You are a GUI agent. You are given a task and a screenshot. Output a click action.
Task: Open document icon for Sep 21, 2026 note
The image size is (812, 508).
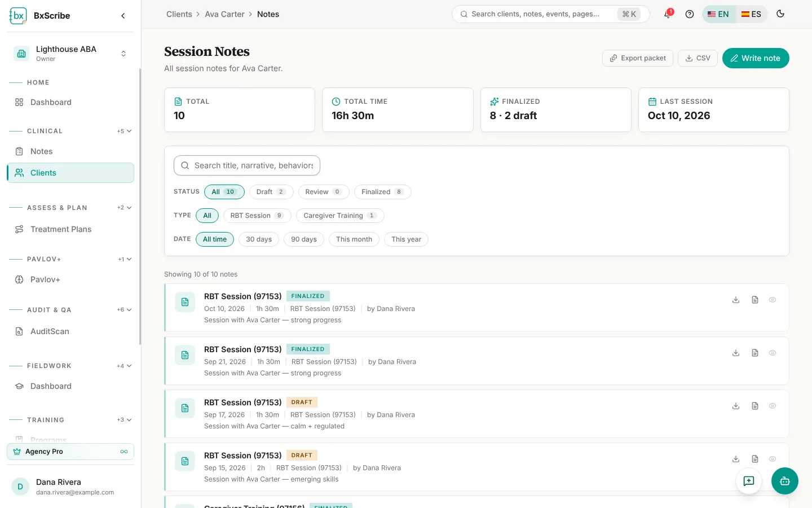755,353
